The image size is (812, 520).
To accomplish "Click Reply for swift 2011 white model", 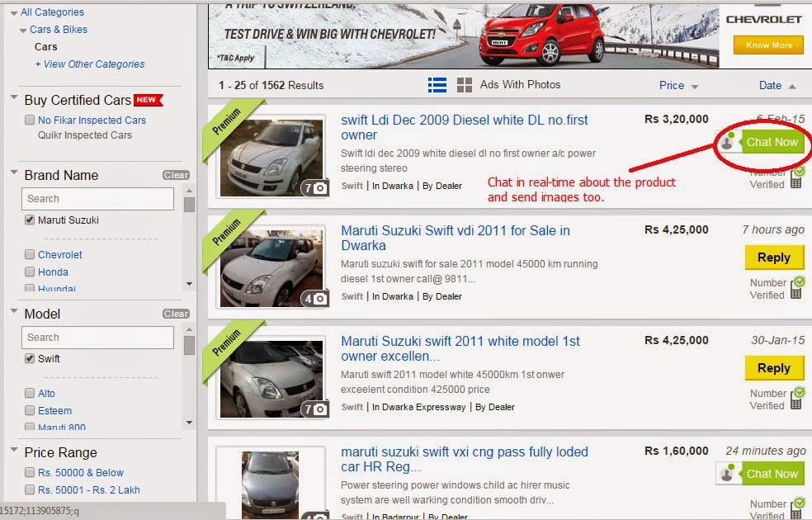I will (774, 368).
